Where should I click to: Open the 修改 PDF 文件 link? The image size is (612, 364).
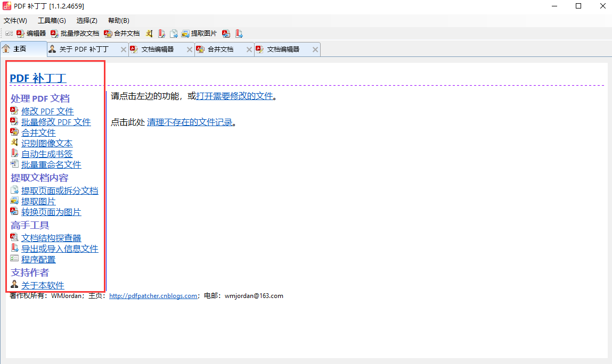[47, 111]
